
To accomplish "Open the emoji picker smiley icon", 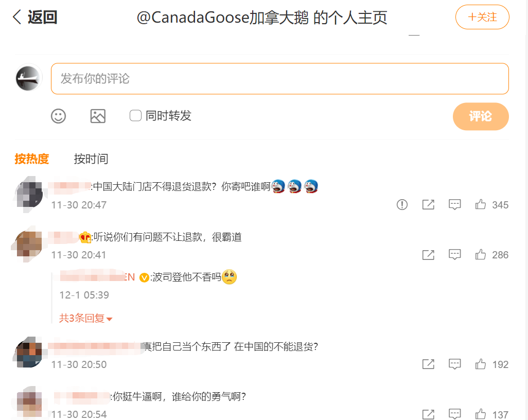I will tap(58, 116).
